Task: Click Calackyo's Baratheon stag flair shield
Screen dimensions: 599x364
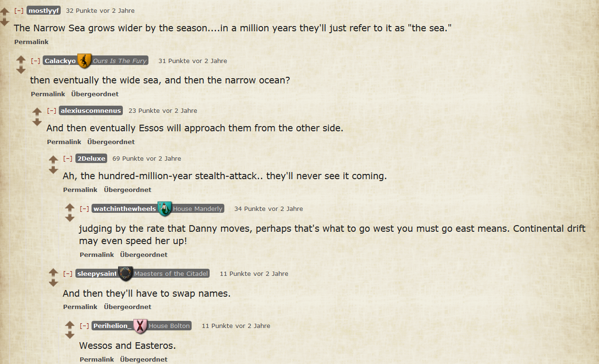Action: [x=84, y=61]
